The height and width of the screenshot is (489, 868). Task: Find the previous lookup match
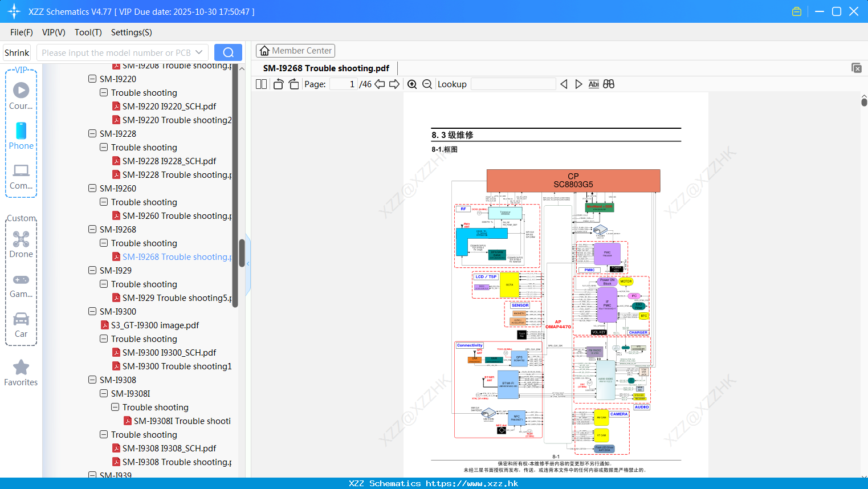564,84
